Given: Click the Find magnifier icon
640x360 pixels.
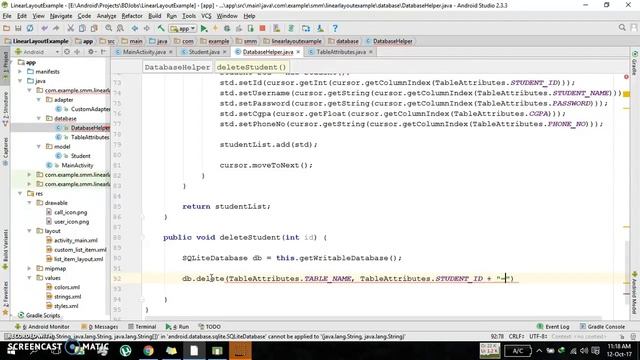Looking at the screenshot, I should point(109,28).
